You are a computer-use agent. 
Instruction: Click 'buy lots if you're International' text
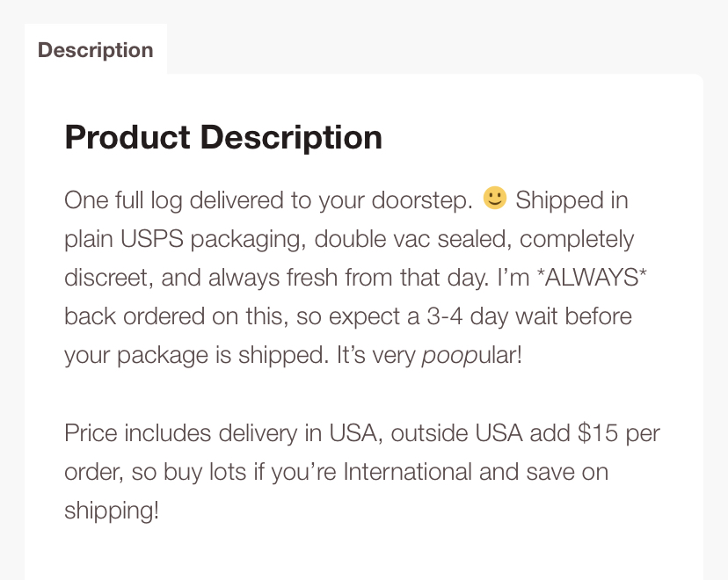(x=317, y=473)
